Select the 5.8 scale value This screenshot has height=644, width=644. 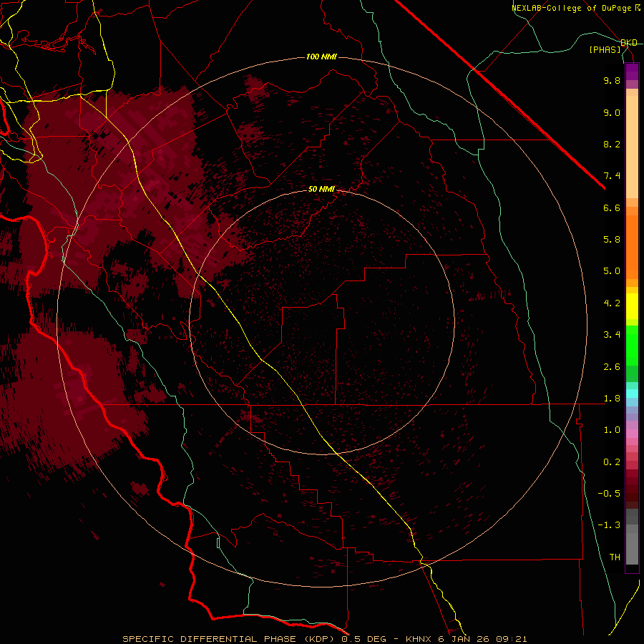tap(612, 240)
